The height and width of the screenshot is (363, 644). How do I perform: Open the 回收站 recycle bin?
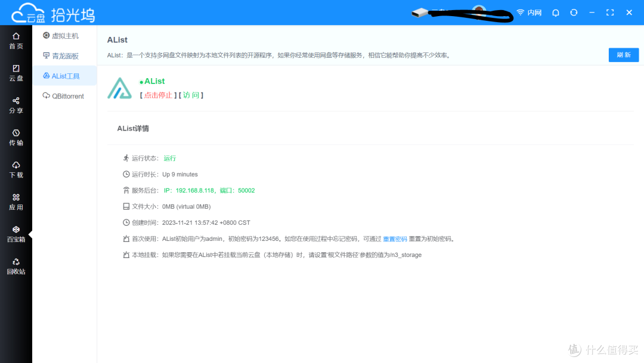pyautogui.click(x=16, y=266)
